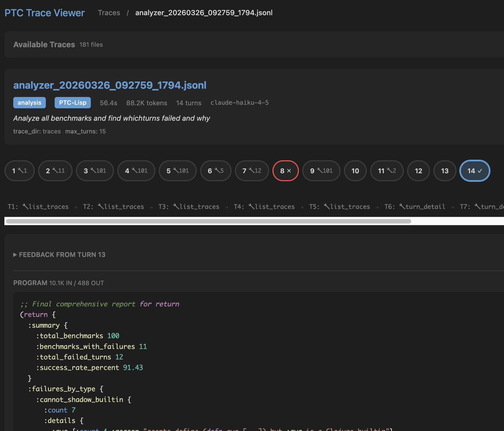This screenshot has height=431, width=504.
Task: Jump to T6 turn_detail in timeline
Action: (x=415, y=207)
